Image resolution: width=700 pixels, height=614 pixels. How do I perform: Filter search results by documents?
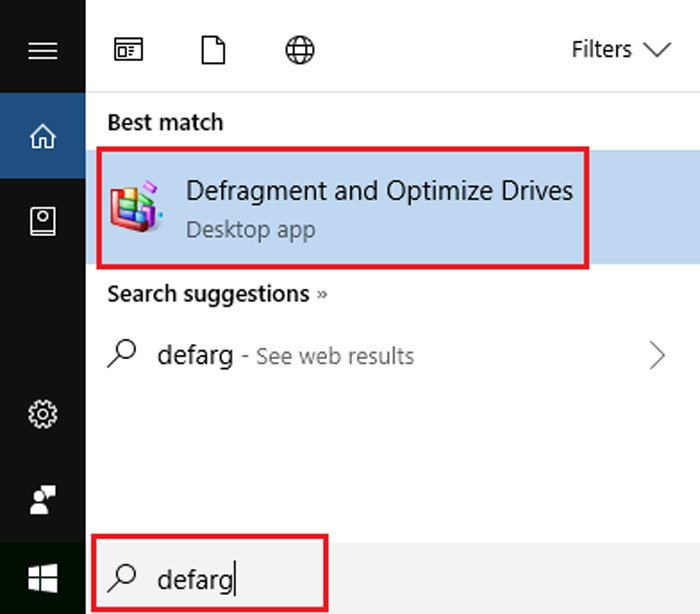tap(213, 50)
